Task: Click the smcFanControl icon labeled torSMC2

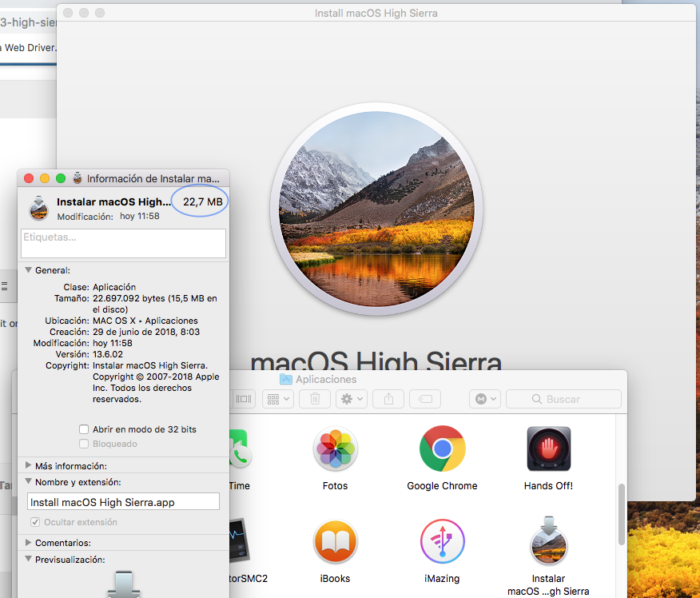Action: click(238, 540)
